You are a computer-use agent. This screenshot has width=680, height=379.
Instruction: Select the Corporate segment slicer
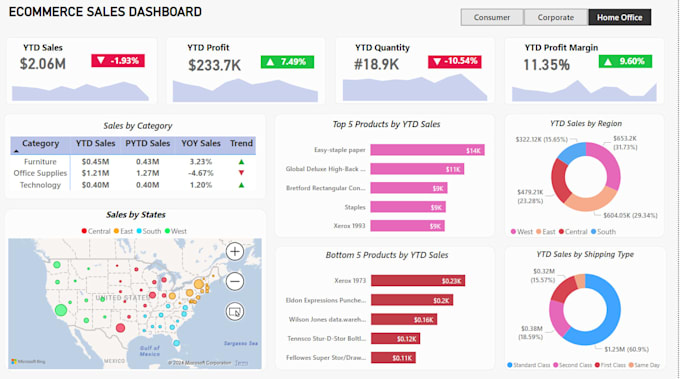coord(556,17)
